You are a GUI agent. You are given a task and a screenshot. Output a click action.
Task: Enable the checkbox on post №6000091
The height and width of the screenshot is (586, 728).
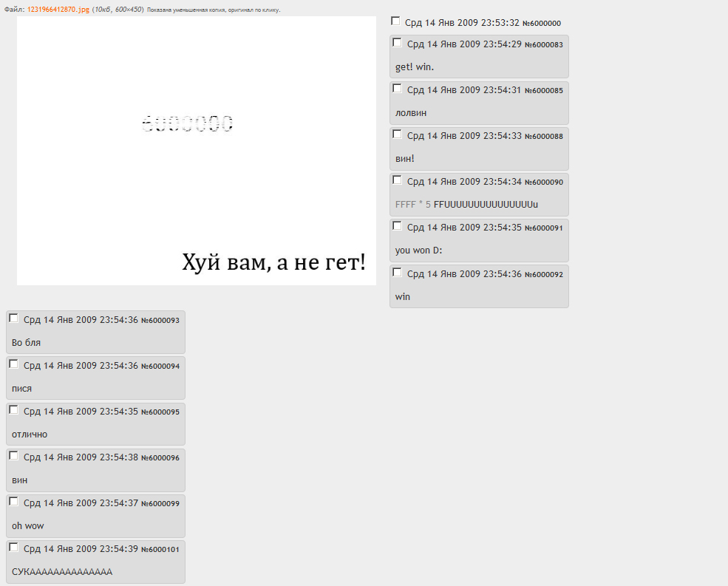pos(398,226)
